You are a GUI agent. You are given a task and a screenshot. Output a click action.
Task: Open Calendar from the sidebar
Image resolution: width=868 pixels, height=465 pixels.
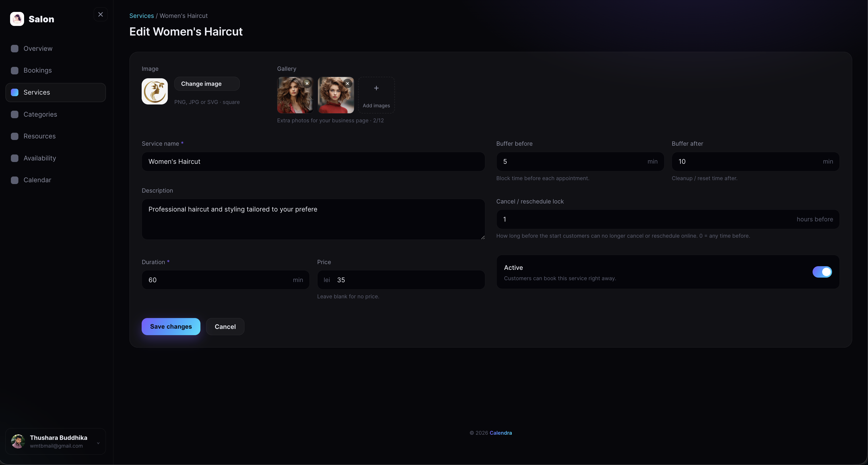pyautogui.click(x=56, y=180)
